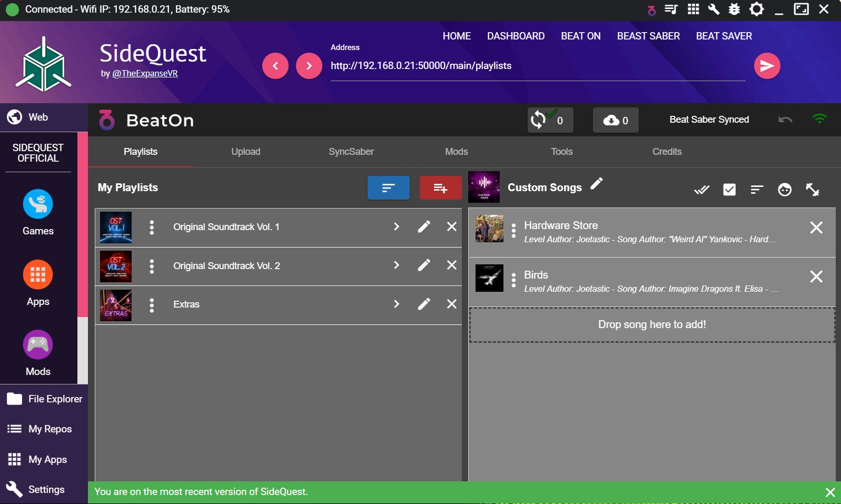The image size is (841, 504).
Task: Switch to the Upload tab
Action: [x=246, y=152]
